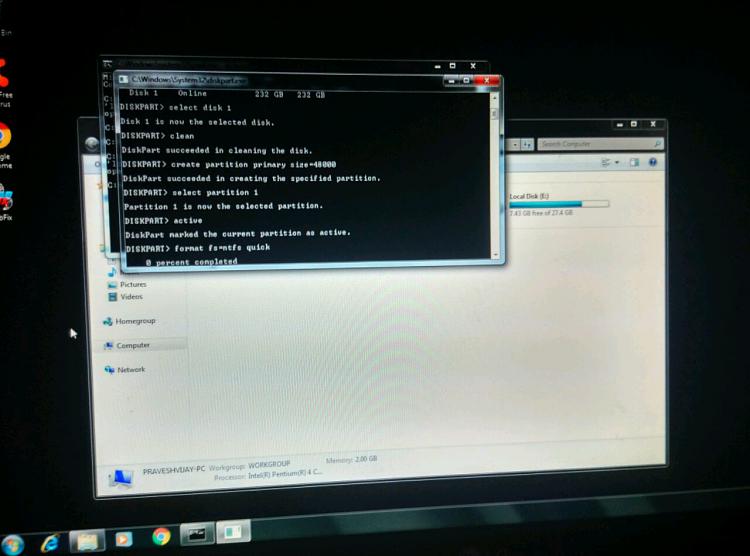Open Windows Explorer taskbar icon
Screen dimensions: 750x556
pyautogui.click(x=87, y=541)
